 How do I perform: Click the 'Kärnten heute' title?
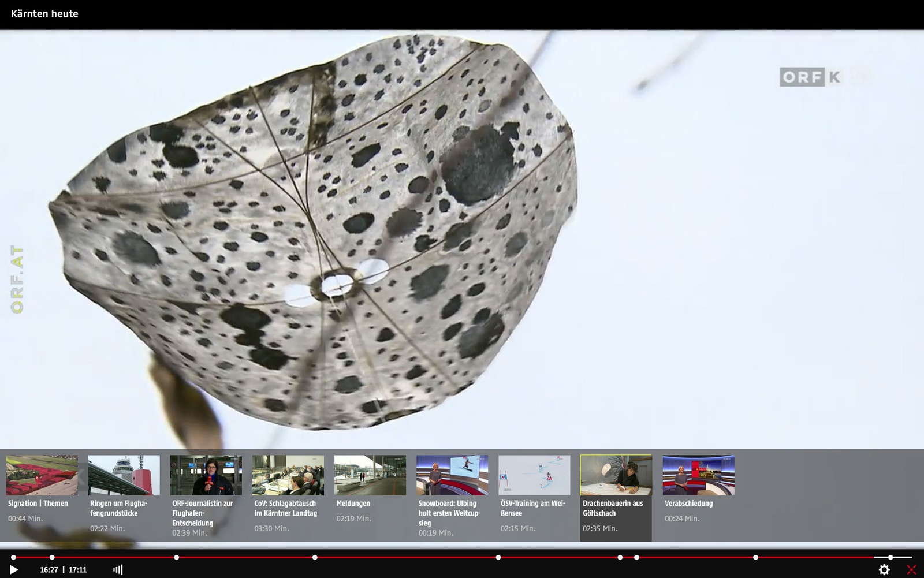click(44, 14)
